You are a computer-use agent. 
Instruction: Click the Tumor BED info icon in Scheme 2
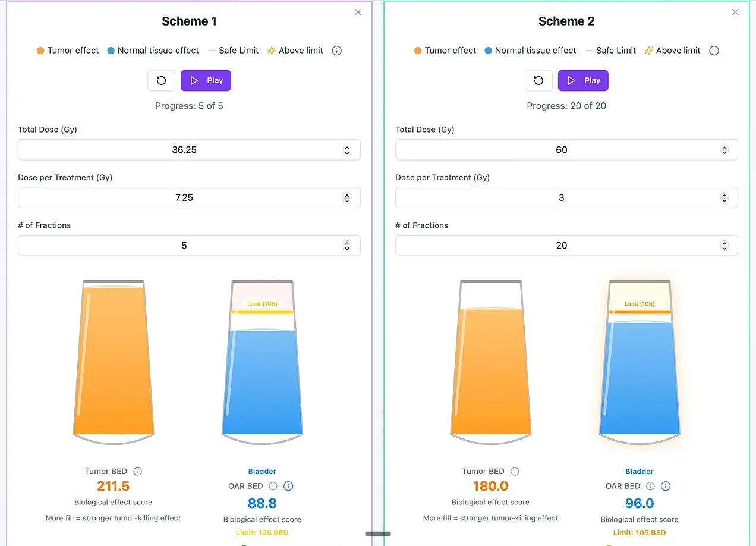pyautogui.click(x=515, y=471)
